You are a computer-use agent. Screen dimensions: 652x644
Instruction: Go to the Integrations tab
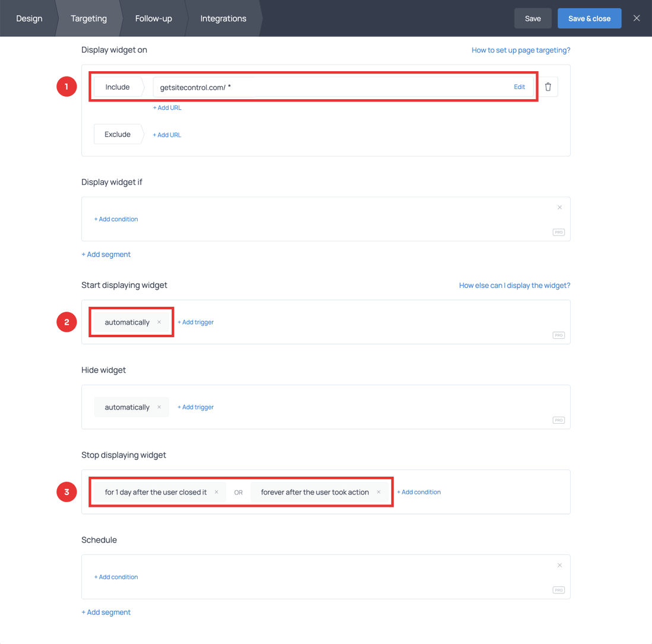pos(223,18)
